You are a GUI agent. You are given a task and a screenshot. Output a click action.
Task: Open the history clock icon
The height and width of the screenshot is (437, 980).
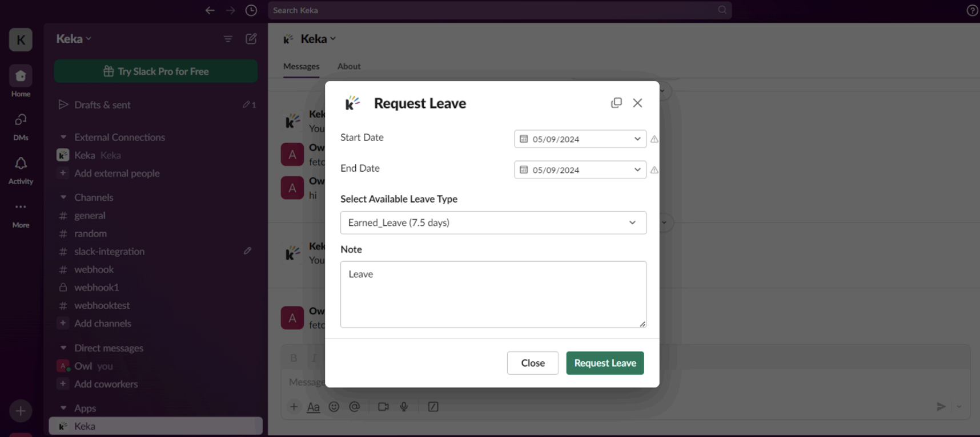pos(251,10)
